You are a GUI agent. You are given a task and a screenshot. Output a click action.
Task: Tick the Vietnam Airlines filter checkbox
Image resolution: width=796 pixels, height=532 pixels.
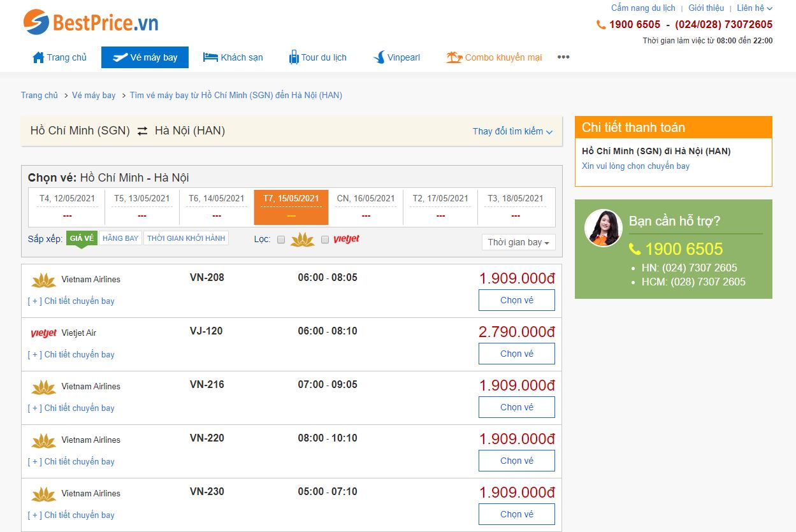(281, 240)
